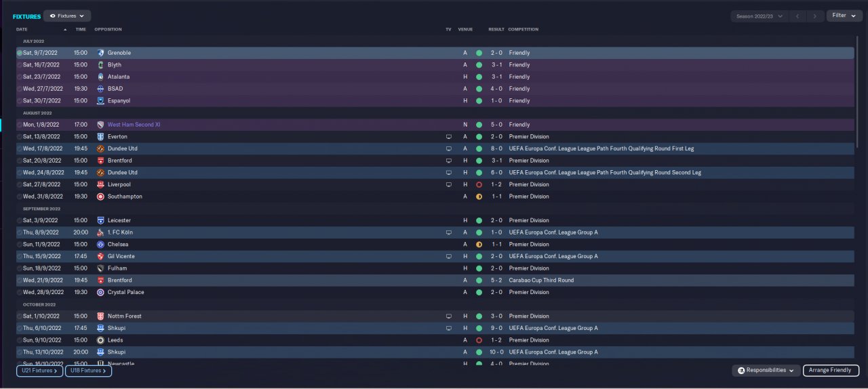
Task: Click the Grenoble club badge icon
Action: point(100,53)
